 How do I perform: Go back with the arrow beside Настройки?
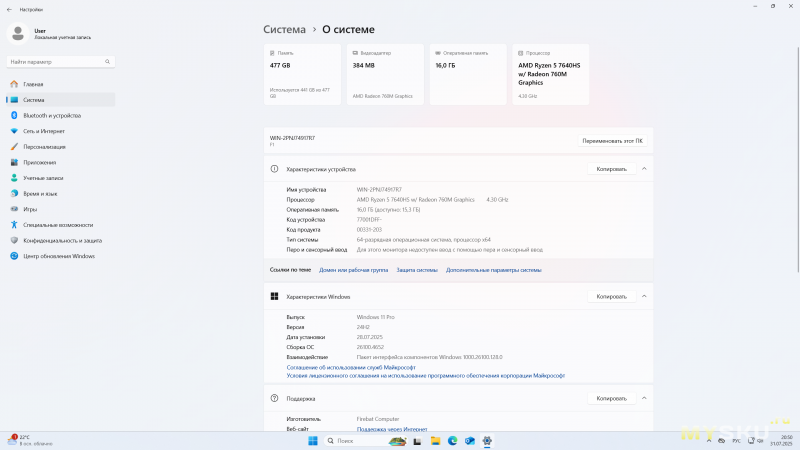pyautogui.click(x=9, y=10)
